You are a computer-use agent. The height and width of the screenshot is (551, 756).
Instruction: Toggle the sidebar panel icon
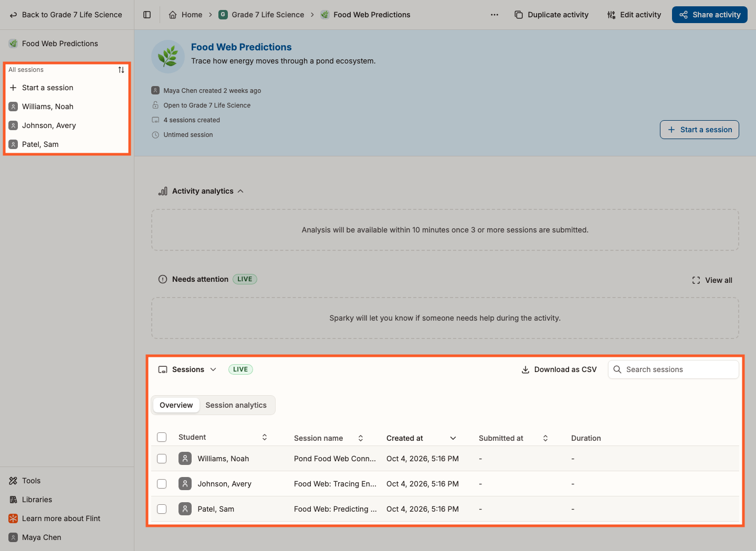pos(147,15)
